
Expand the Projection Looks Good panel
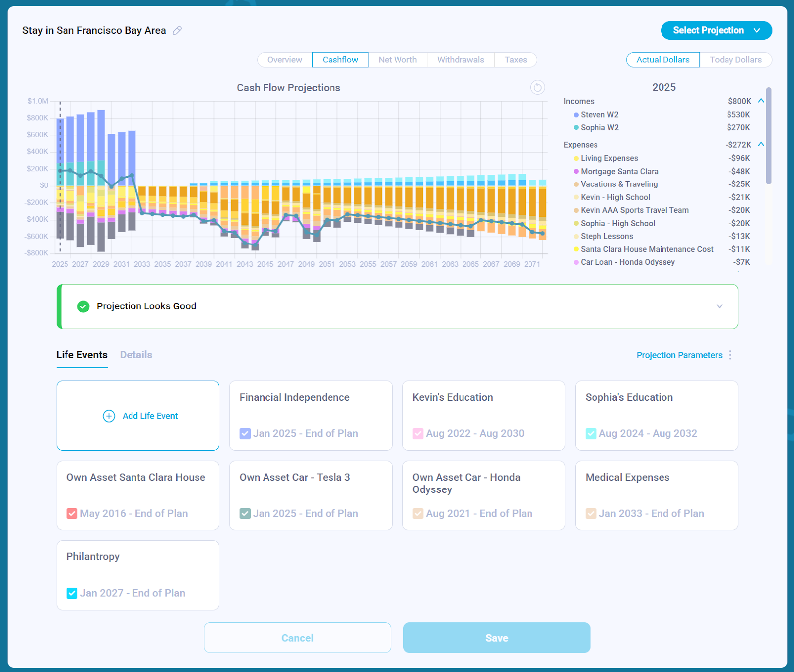click(x=720, y=306)
